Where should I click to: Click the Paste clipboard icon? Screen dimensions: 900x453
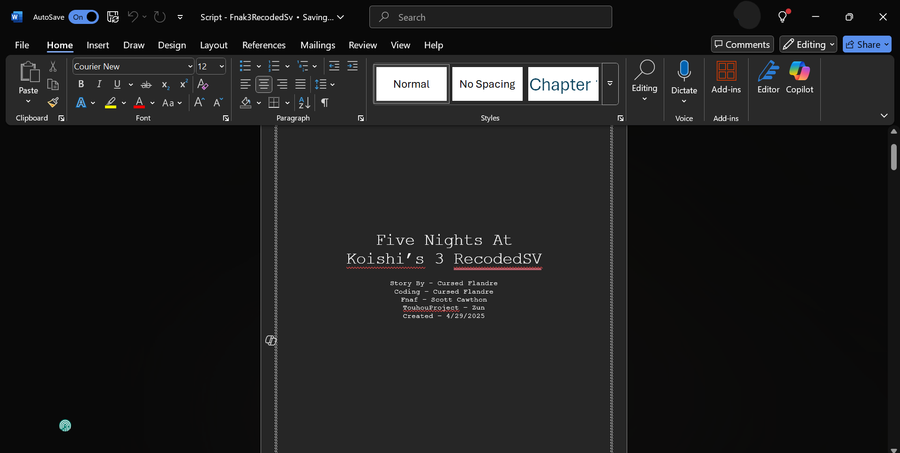(x=28, y=72)
